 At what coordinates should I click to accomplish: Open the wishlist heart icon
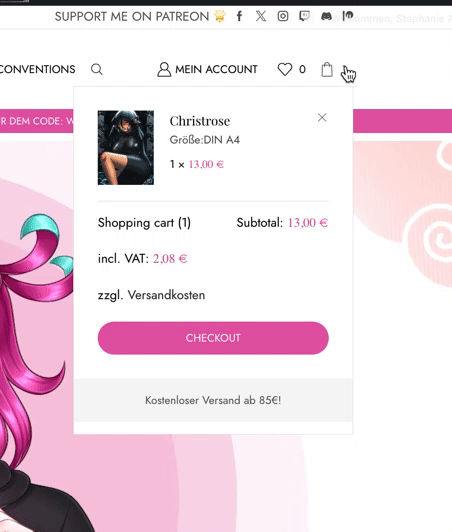pos(285,69)
